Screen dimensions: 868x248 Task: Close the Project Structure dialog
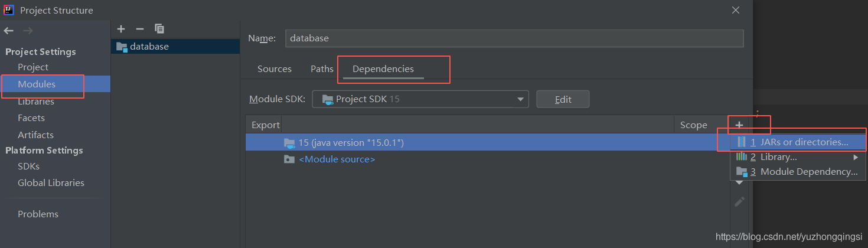[736, 10]
